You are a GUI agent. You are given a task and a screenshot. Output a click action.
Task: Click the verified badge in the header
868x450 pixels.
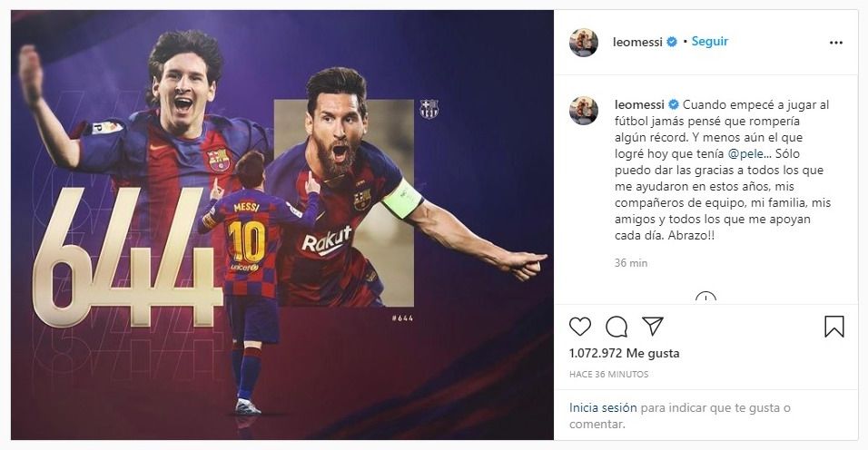point(672,42)
